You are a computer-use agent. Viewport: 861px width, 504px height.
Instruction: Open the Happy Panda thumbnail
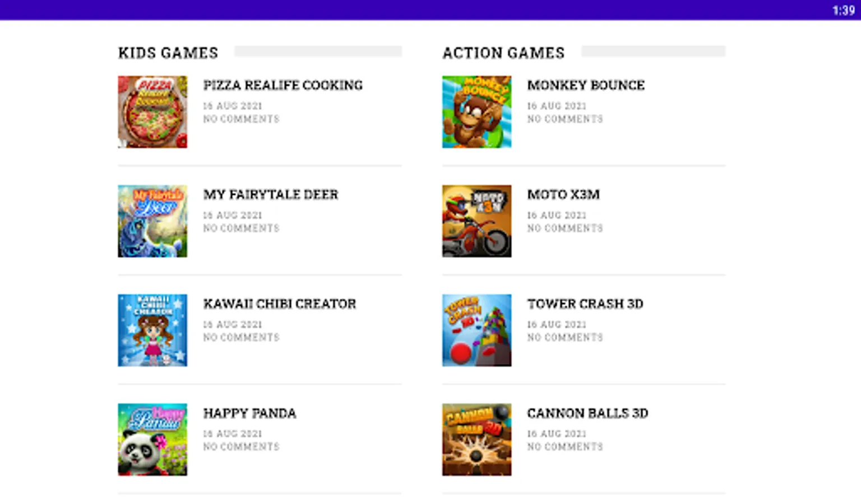(152, 439)
